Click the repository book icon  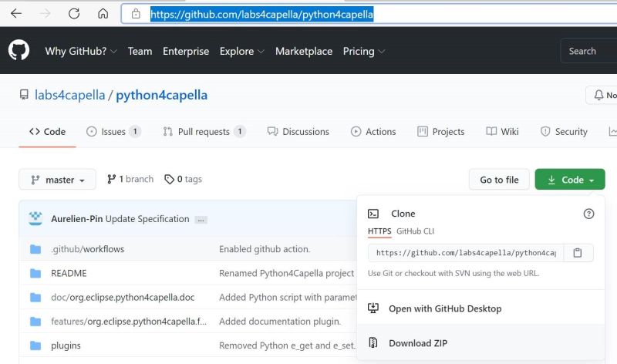click(x=24, y=95)
